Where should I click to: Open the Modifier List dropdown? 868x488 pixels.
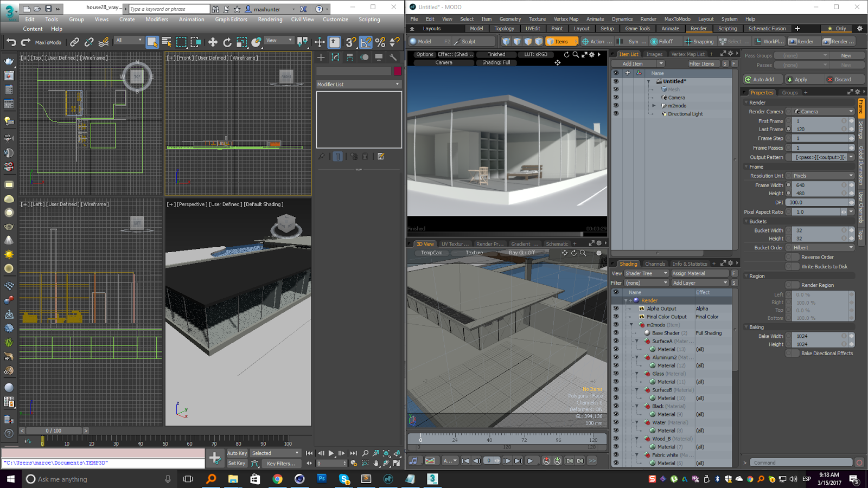click(x=359, y=84)
